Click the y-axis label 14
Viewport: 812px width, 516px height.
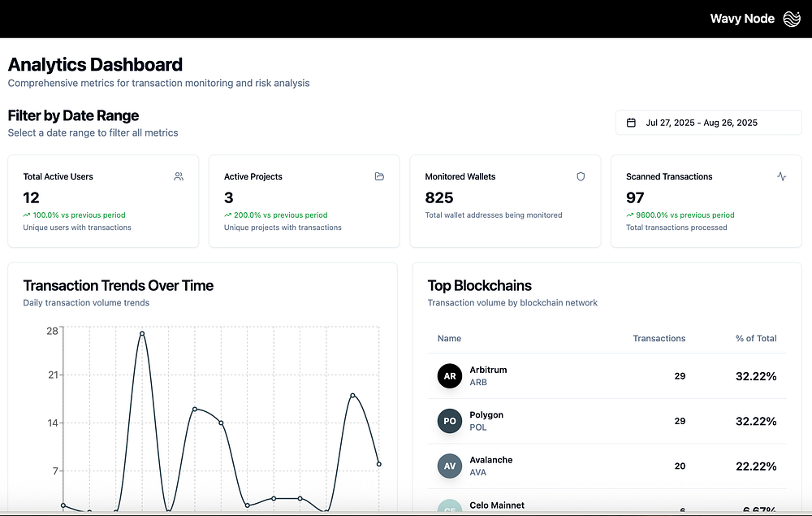point(53,423)
